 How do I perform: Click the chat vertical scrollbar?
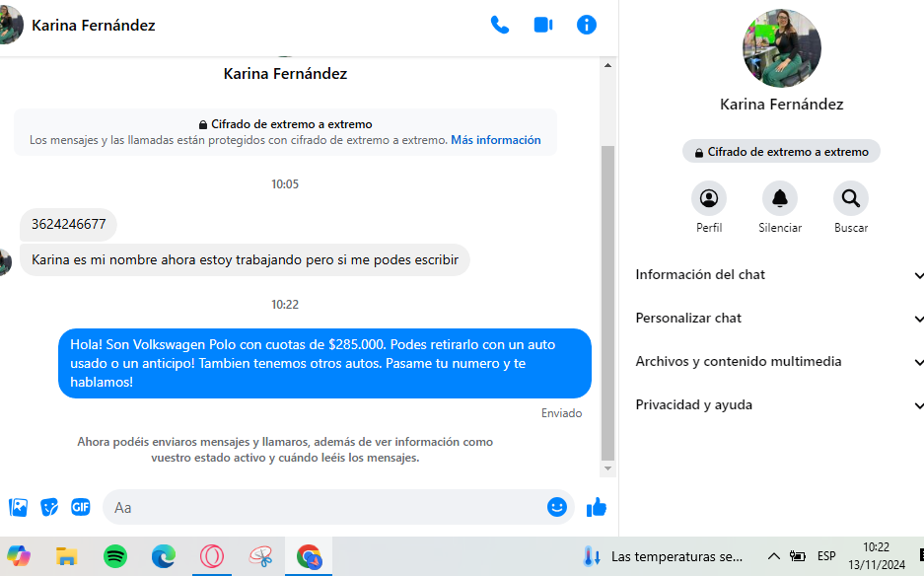coord(607,296)
